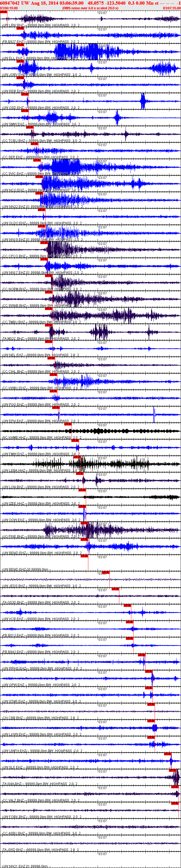The width and height of the screenshot is (181, 868).
Task: Select the UW VCR EHZ station label
Action: coord(41,620)
